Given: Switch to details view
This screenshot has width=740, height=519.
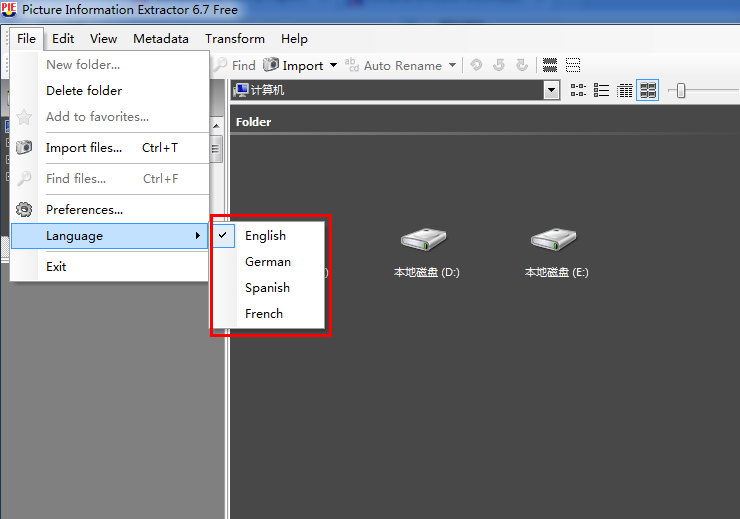Looking at the screenshot, I should coord(624,90).
